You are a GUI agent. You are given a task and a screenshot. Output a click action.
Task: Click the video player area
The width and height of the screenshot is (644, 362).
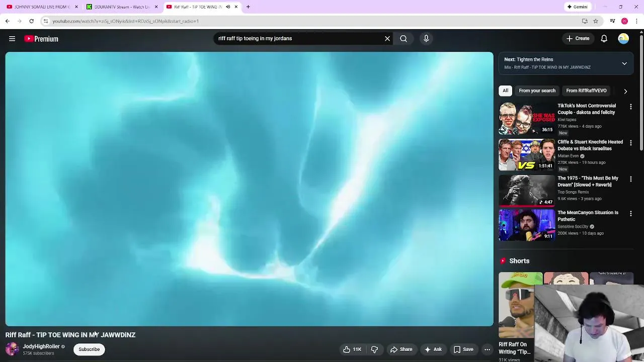(x=250, y=189)
